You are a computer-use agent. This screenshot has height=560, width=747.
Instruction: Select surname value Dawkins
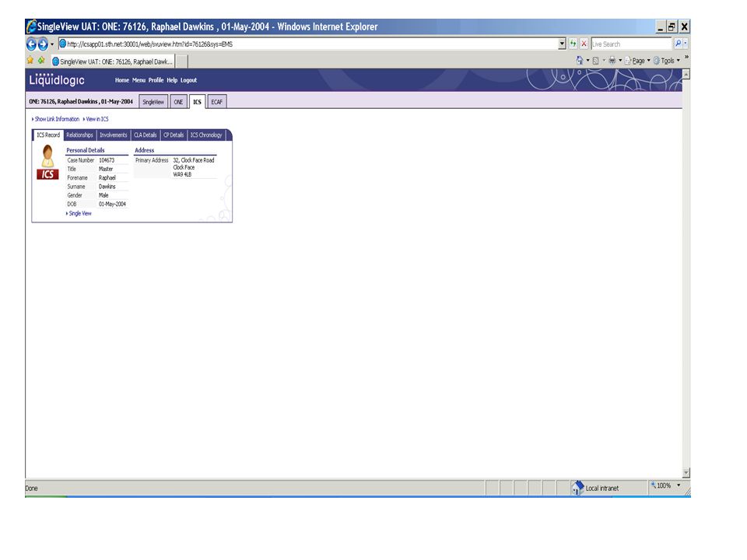click(107, 187)
